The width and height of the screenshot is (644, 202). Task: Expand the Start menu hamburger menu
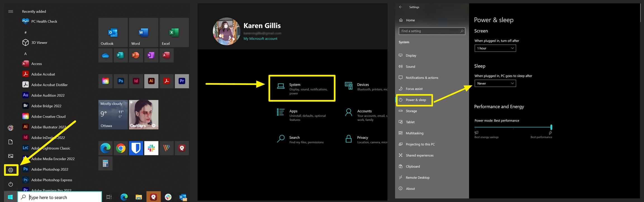(11, 11)
